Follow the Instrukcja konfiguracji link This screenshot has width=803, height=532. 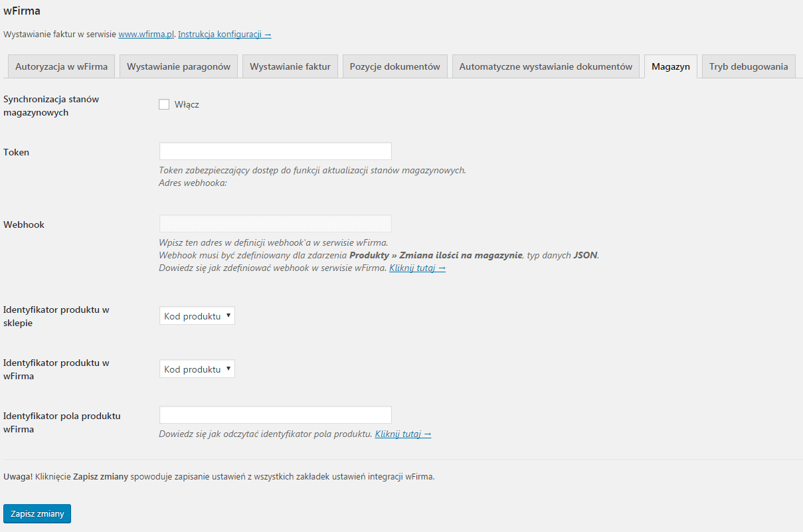point(224,34)
